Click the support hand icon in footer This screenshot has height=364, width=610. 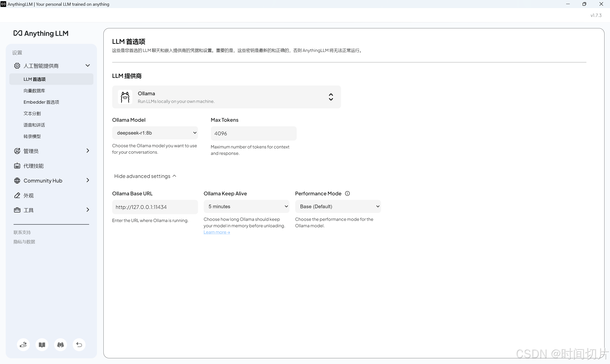point(23,345)
